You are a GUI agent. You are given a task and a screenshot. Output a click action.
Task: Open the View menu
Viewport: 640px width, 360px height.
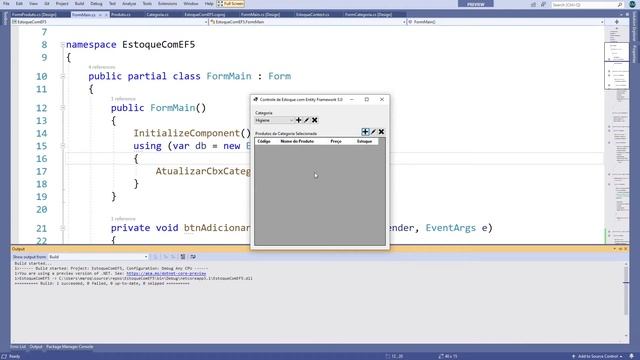tap(33, 4)
